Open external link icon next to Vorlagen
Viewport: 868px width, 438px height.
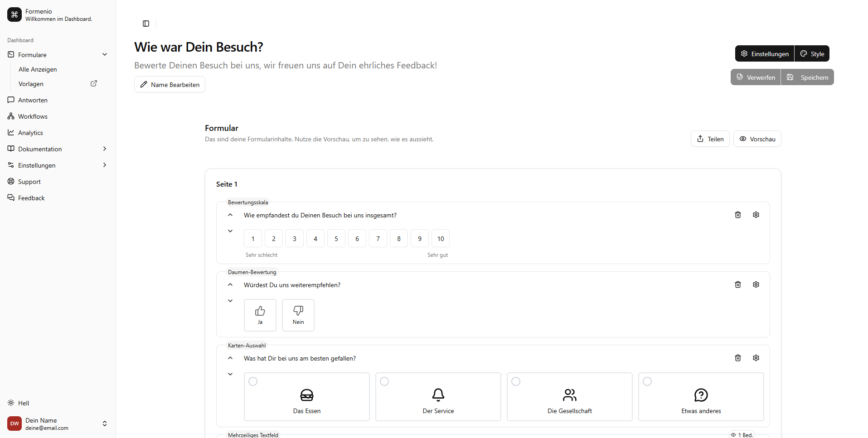(94, 84)
